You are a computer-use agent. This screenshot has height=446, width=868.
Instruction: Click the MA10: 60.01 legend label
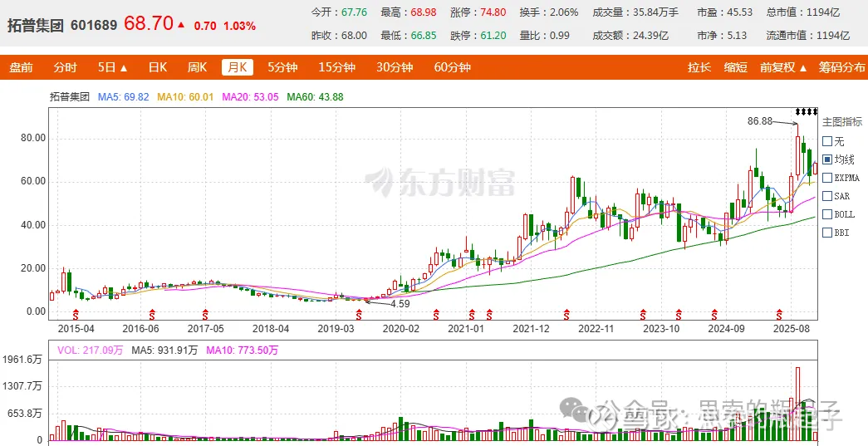pos(185,97)
